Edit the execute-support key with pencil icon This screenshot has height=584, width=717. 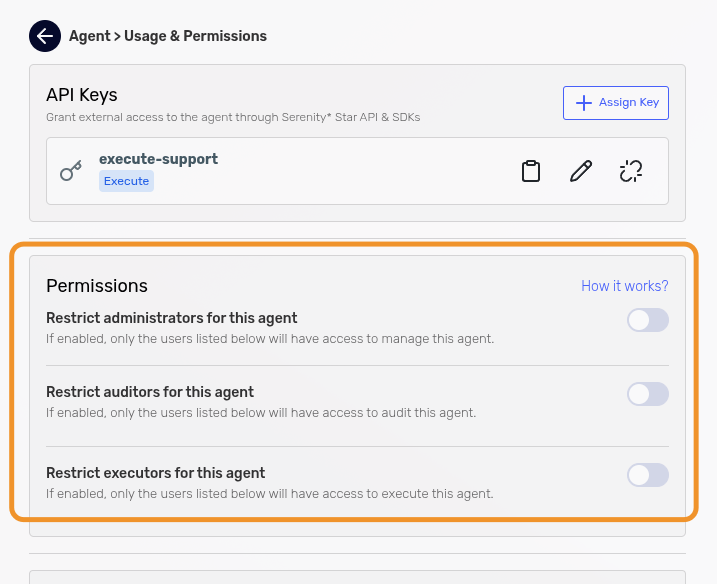[x=580, y=171]
